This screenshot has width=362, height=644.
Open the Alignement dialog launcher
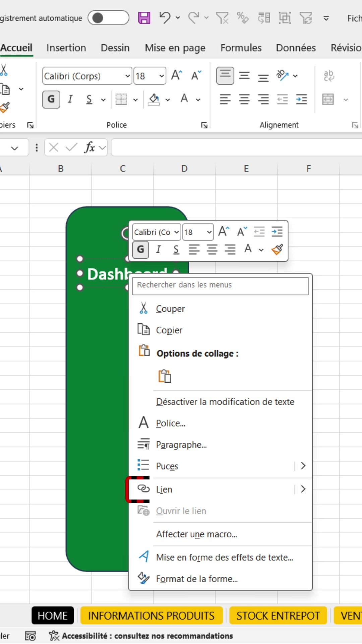(x=355, y=125)
